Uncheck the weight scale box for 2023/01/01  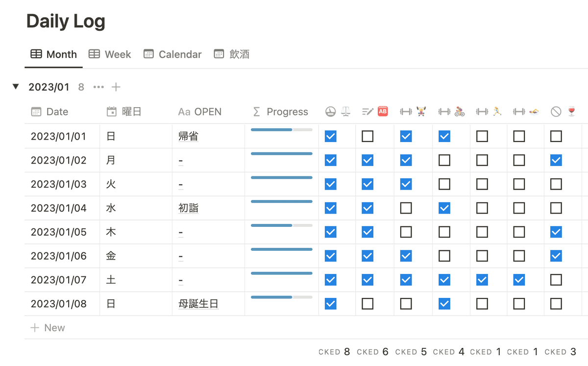point(331,136)
